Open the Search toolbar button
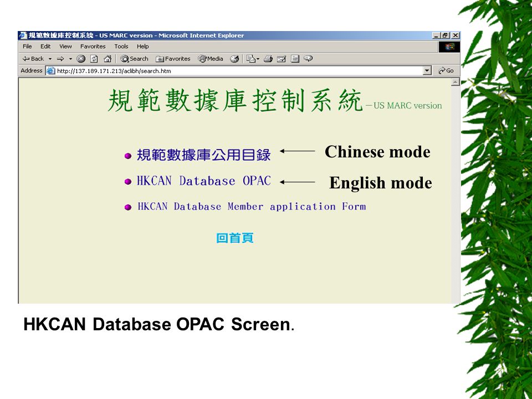 135,59
